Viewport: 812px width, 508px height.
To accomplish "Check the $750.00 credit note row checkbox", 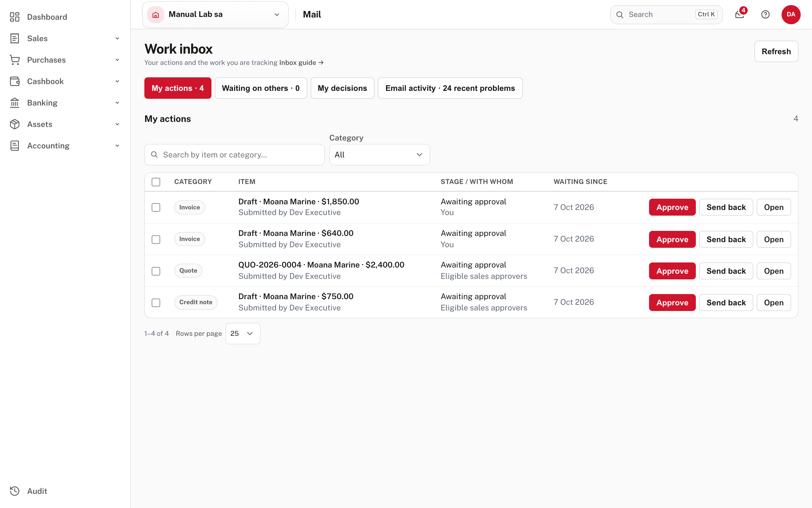I will pyautogui.click(x=156, y=302).
